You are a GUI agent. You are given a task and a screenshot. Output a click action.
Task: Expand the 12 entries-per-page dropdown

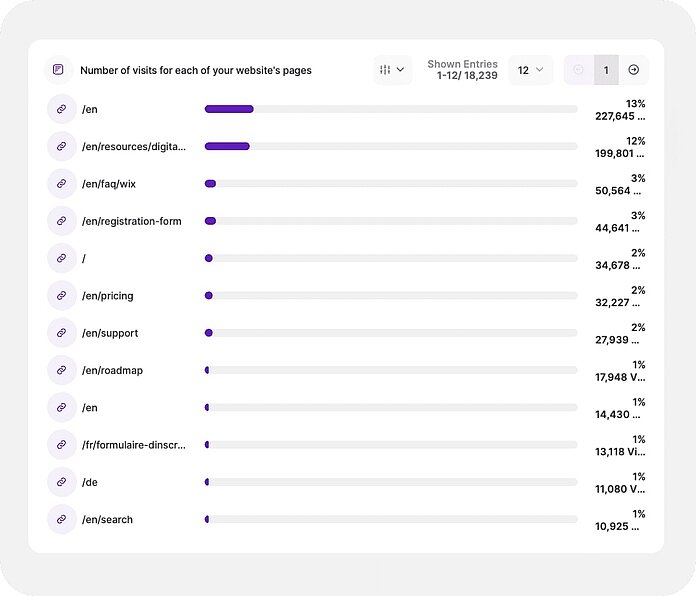point(530,70)
